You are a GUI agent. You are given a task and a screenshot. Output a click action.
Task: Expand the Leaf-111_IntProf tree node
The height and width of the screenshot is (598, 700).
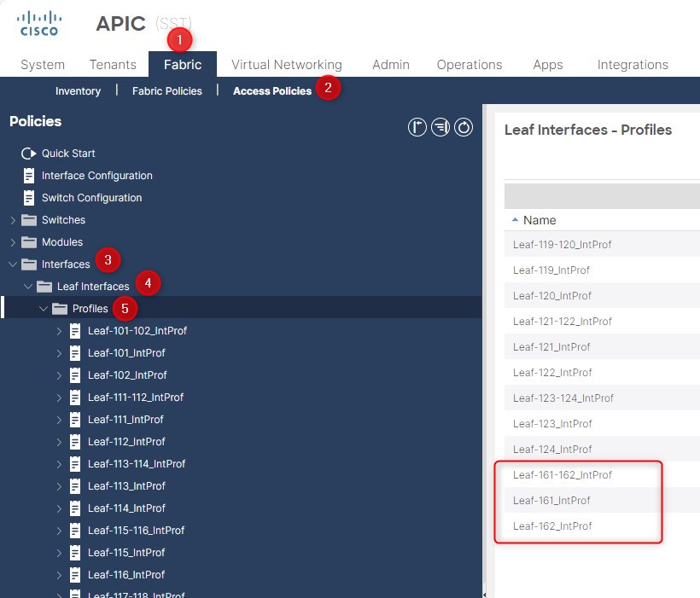tap(59, 420)
